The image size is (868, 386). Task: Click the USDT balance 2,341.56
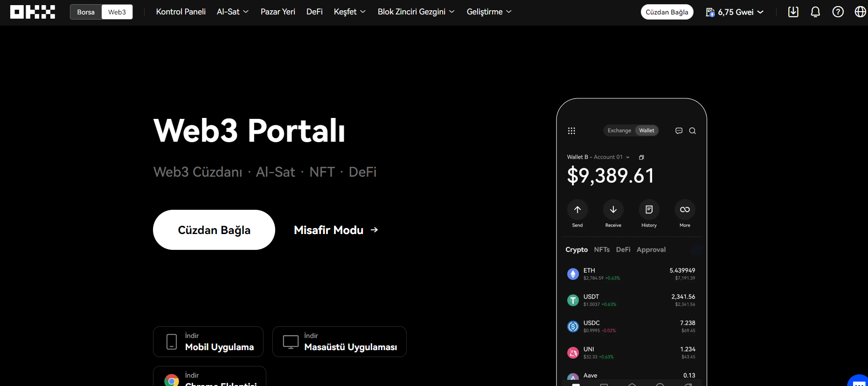click(x=683, y=296)
